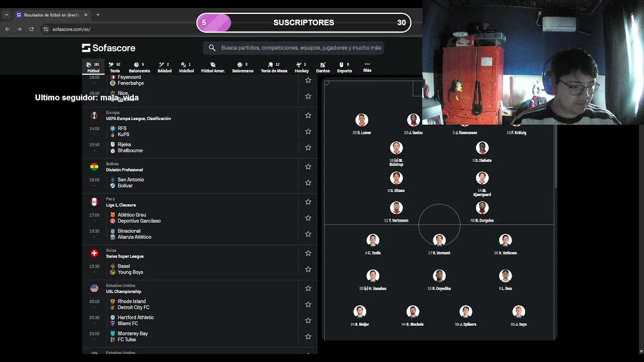Image resolution: width=644 pixels, height=362 pixels.
Task: Select player S. Lainer in lineup
Action: coord(362,124)
